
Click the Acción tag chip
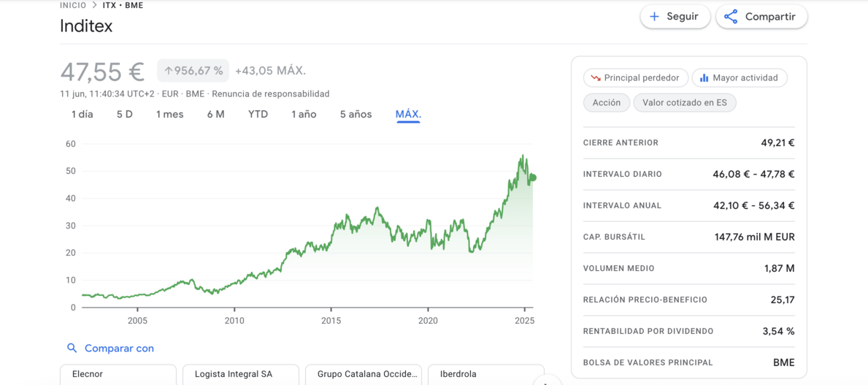(x=606, y=102)
